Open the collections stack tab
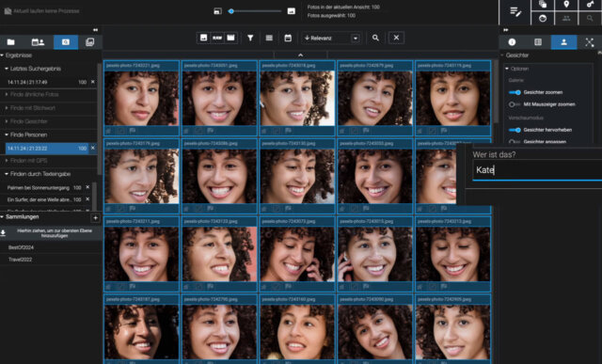Image resolution: width=602 pixels, height=364 pixels. coord(90,42)
